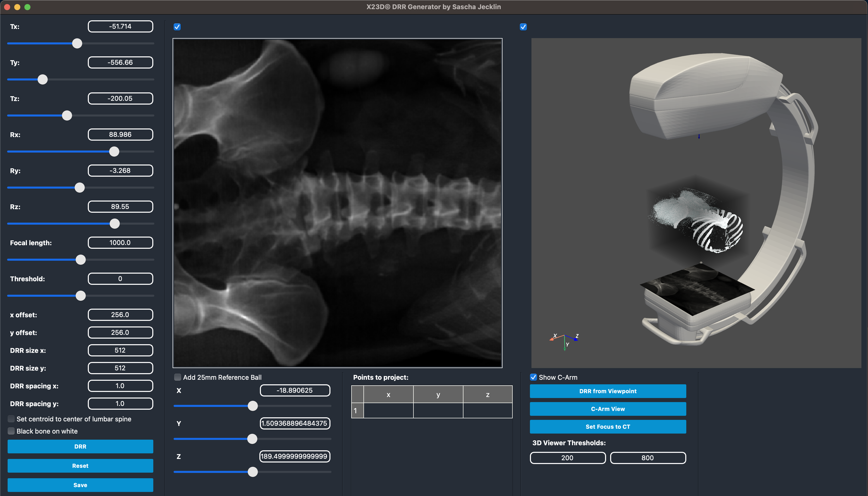Select row 1 z cell in points table
This screenshot has width=868, height=496.
point(488,410)
